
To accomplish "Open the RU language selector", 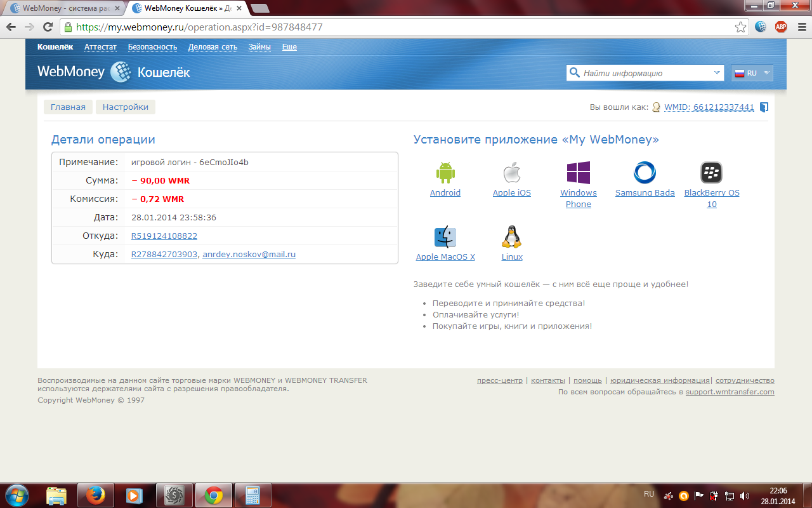I will click(x=752, y=73).
